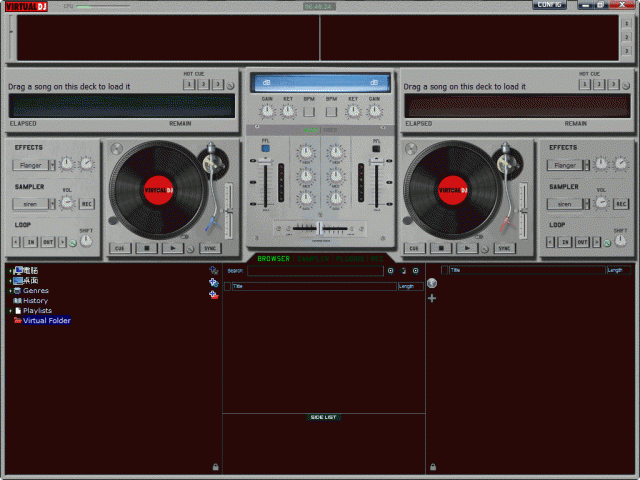Switch to the PLUGINS tab
Image resolution: width=640 pixels, height=480 pixels.
pos(350,259)
